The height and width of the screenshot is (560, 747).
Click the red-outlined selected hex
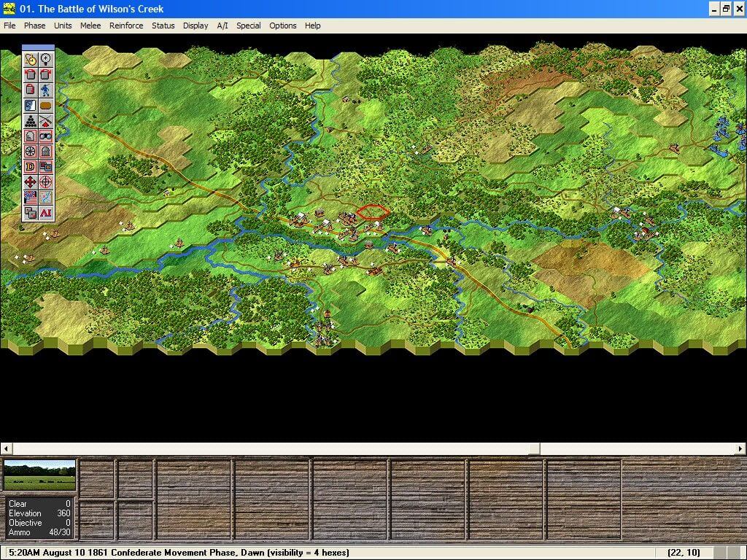point(373,212)
